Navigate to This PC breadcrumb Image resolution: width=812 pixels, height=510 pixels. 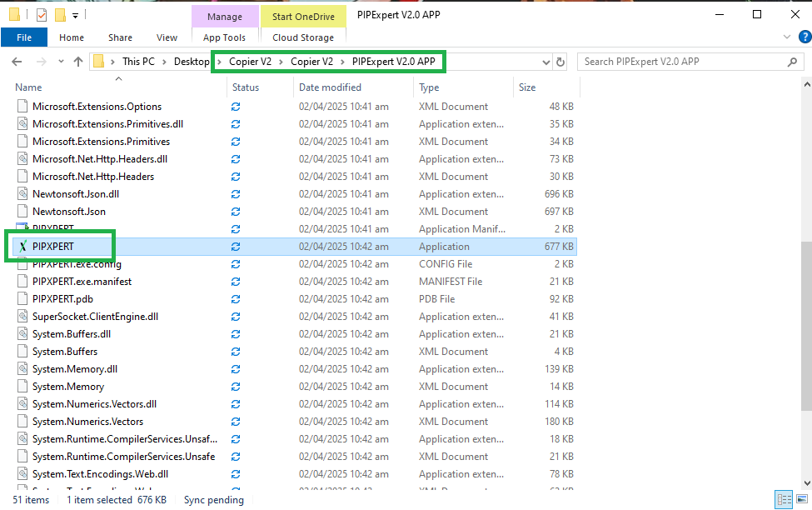(x=138, y=62)
